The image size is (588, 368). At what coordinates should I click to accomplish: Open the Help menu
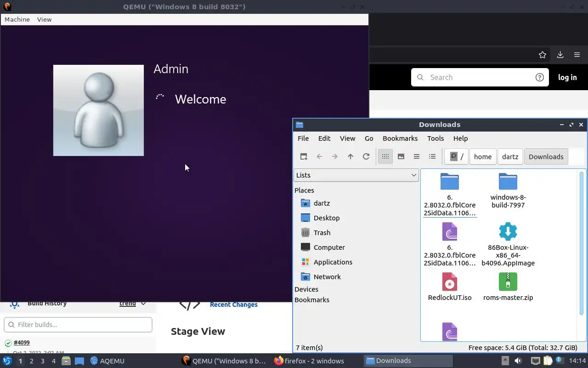click(x=460, y=138)
